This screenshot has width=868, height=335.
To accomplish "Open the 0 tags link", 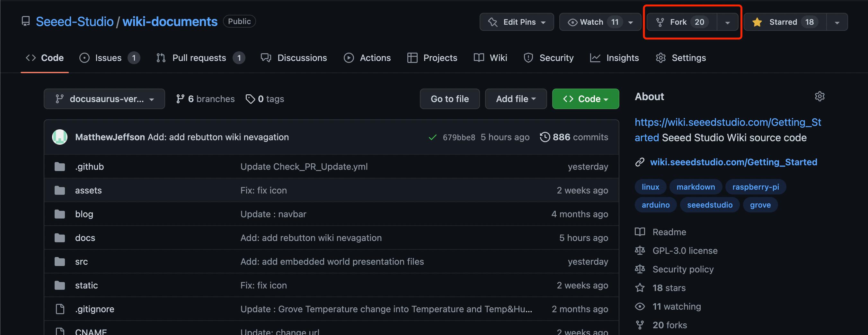I will click(265, 99).
